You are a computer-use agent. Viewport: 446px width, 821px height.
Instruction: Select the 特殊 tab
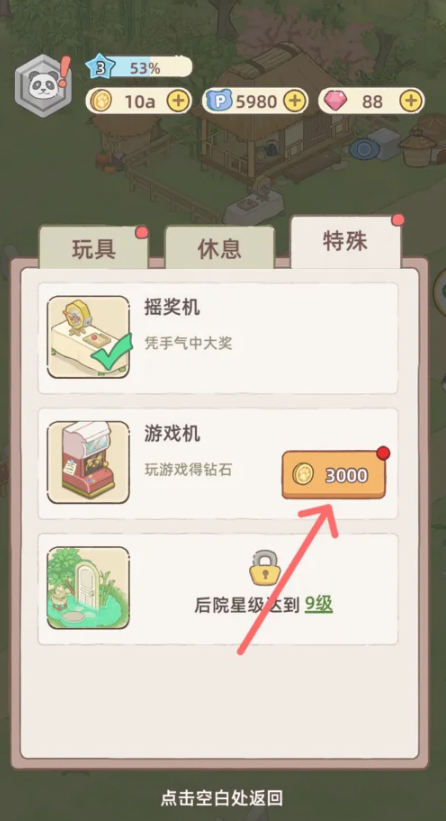tap(345, 242)
